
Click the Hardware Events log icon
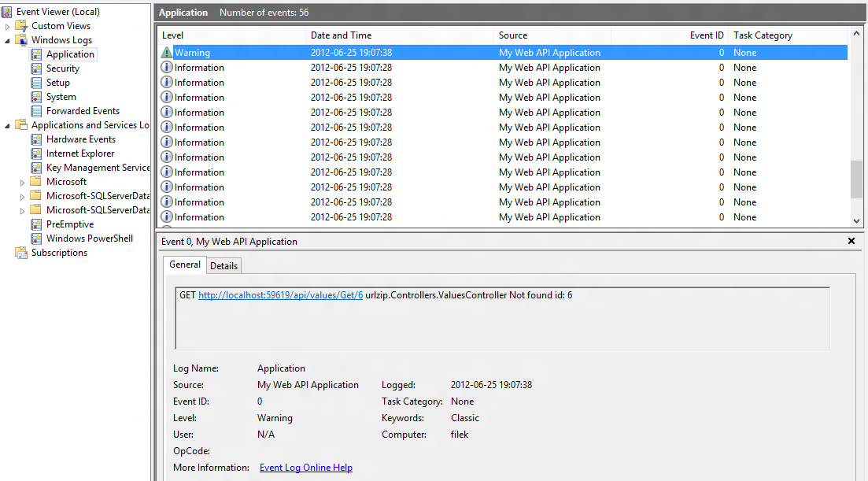[36, 139]
